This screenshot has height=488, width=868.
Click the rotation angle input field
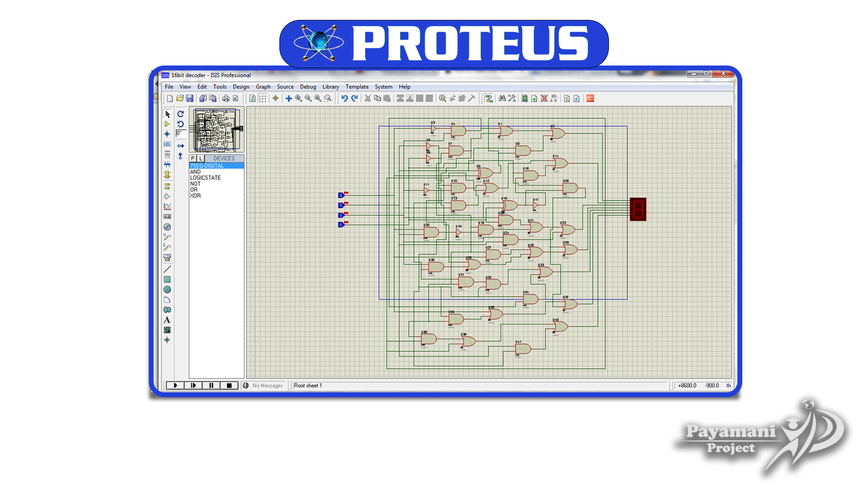(x=180, y=133)
